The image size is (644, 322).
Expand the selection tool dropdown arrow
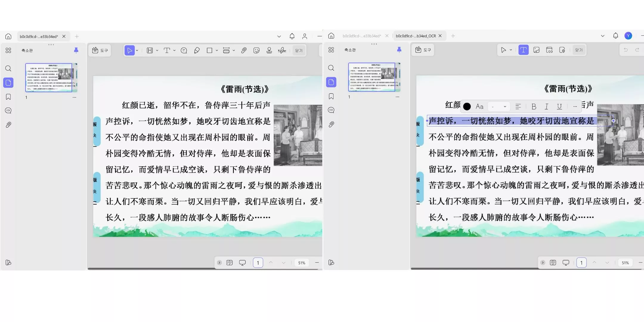pos(137,50)
